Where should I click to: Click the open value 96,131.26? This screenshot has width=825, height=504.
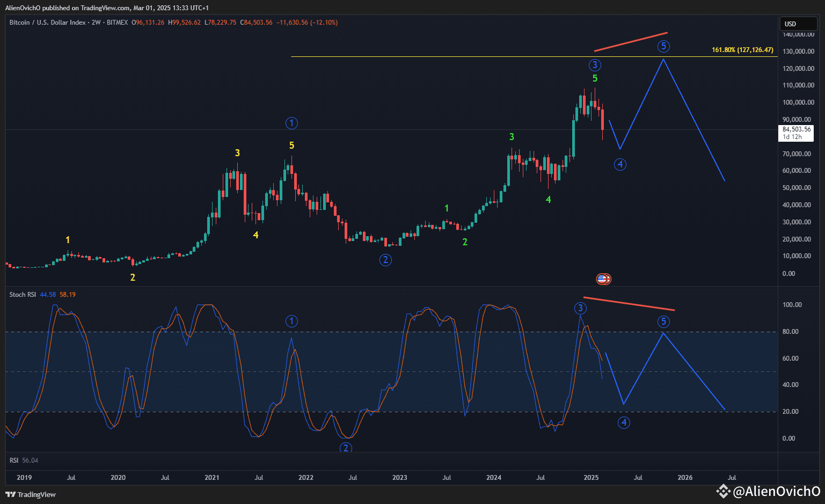pos(150,23)
